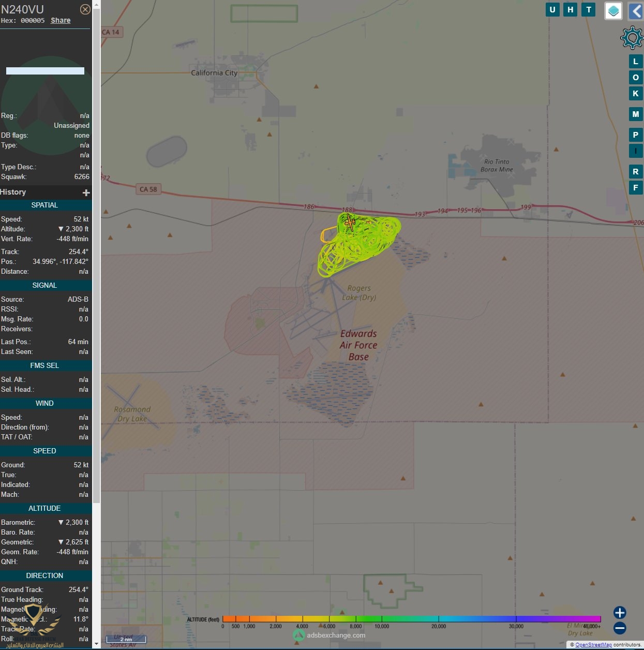Close the N240VU aircraft info panel

[85, 9]
